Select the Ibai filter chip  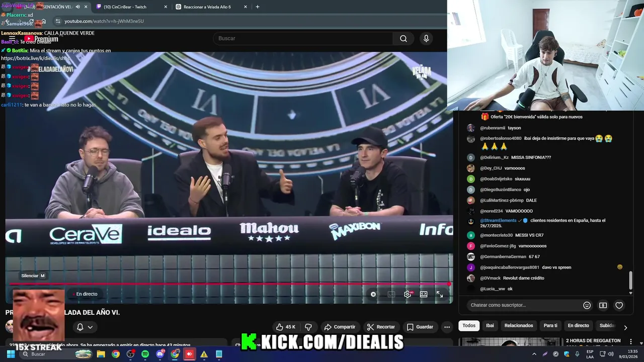(490, 325)
